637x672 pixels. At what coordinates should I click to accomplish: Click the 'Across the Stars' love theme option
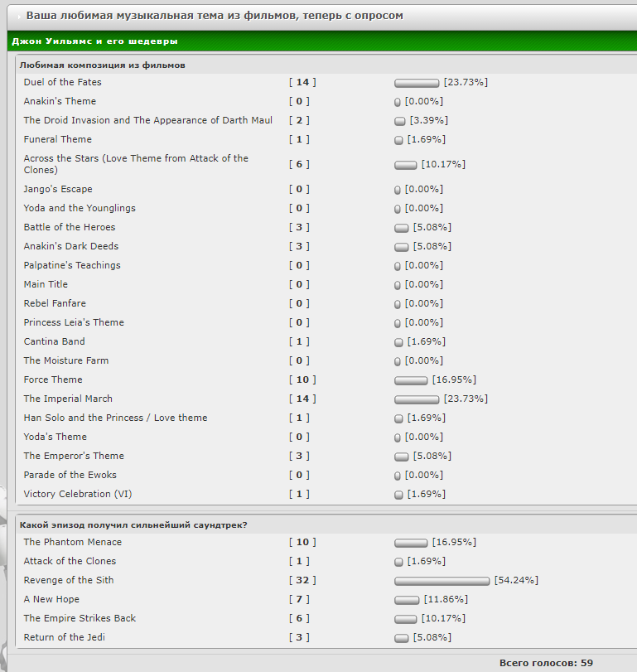[x=136, y=164]
